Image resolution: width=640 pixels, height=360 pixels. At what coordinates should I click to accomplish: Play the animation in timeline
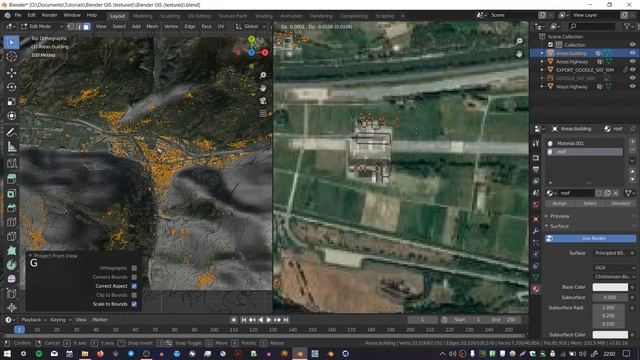point(269,320)
